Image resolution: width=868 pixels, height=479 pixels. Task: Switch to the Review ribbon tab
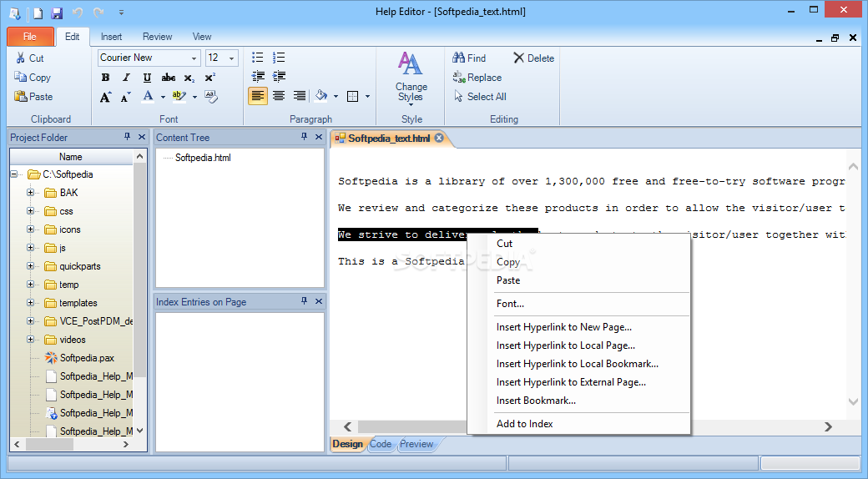click(157, 37)
